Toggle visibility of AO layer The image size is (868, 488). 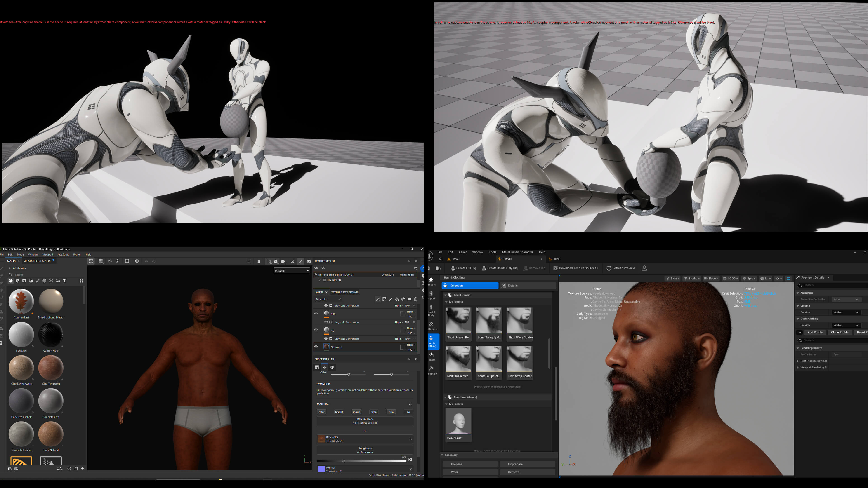tap(316, 330)
